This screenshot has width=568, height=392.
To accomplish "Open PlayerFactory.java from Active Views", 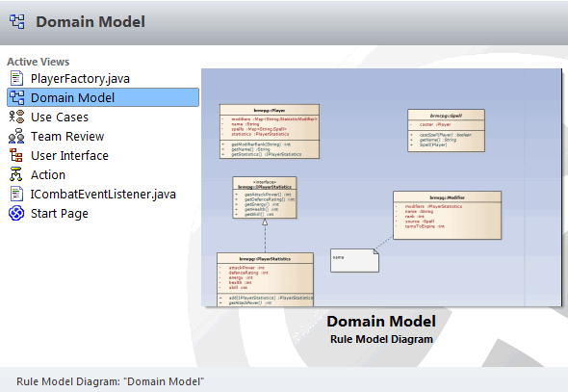I will pos(80,79).
